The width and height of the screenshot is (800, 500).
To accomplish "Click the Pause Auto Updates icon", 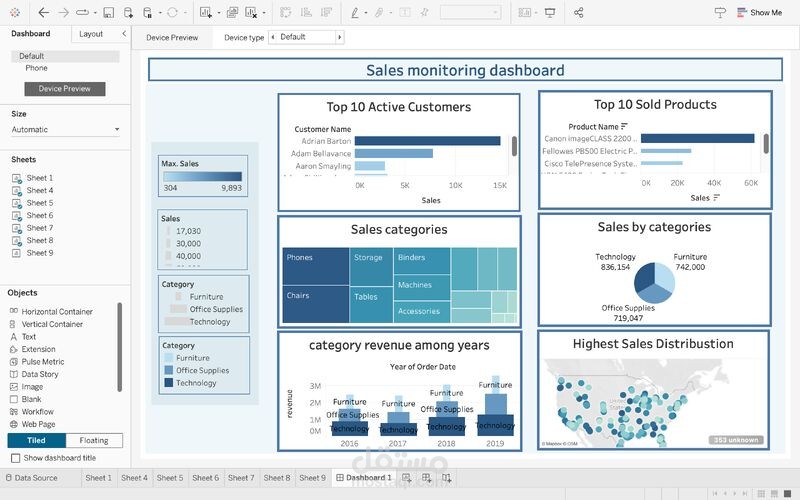I will 147,13.
